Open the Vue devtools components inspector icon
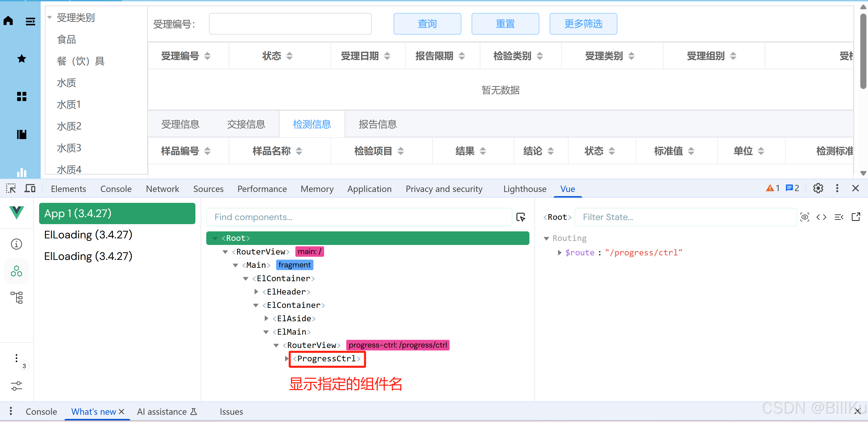The height and width of the screenshot is (422, 868). pyautogui.click(x=16, y=271)
